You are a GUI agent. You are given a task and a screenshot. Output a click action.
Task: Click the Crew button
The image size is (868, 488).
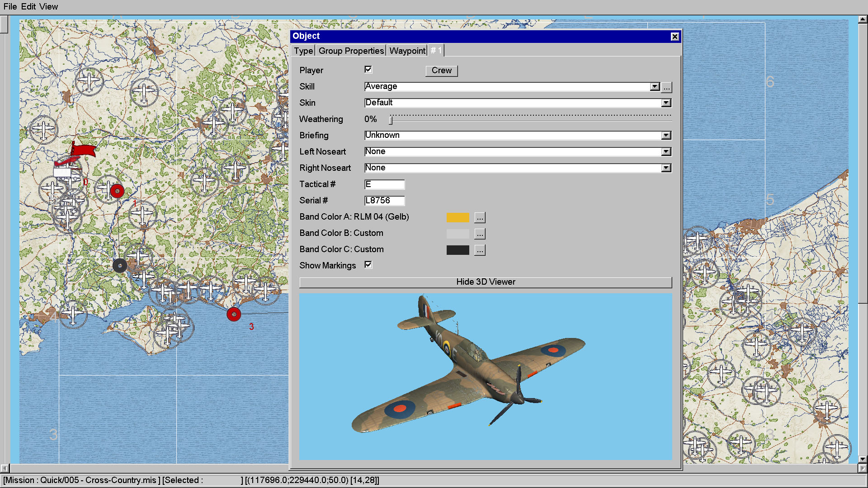pyautogui.click(x=441, y=70)
